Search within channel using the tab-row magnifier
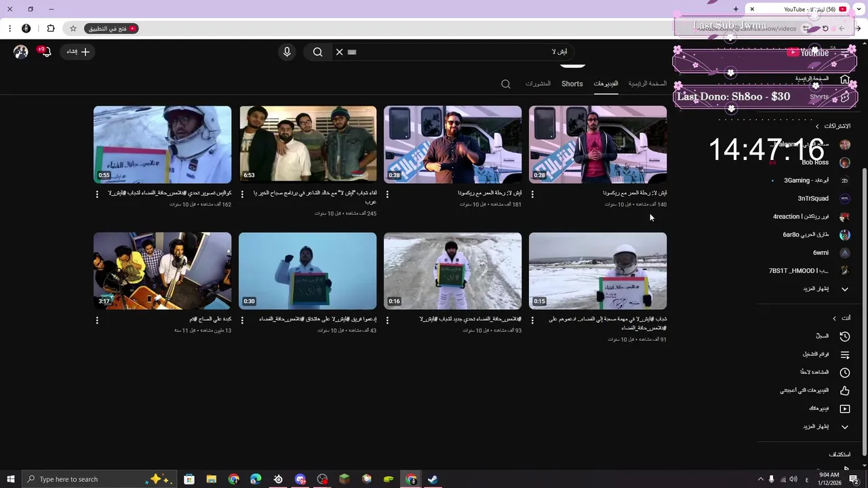The height and width of the screenshot is (488, 868). pyautogui.click(x=506, y=84)
